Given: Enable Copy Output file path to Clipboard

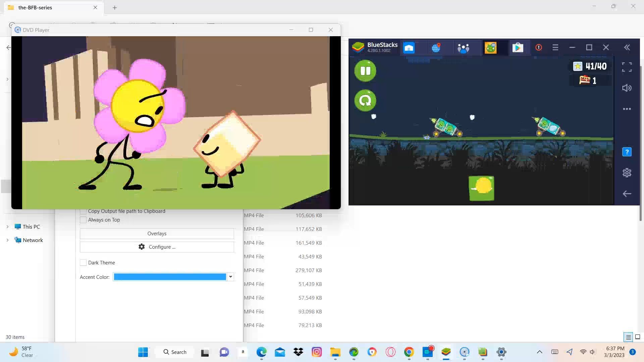Looking at the screenshot, I should click(x=83, y=211).
